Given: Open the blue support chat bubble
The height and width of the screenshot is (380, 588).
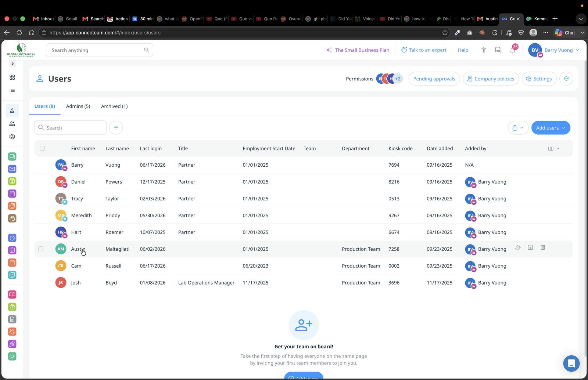Looking at the screenshot, I should pyautogui.click(x=571, y=363).
